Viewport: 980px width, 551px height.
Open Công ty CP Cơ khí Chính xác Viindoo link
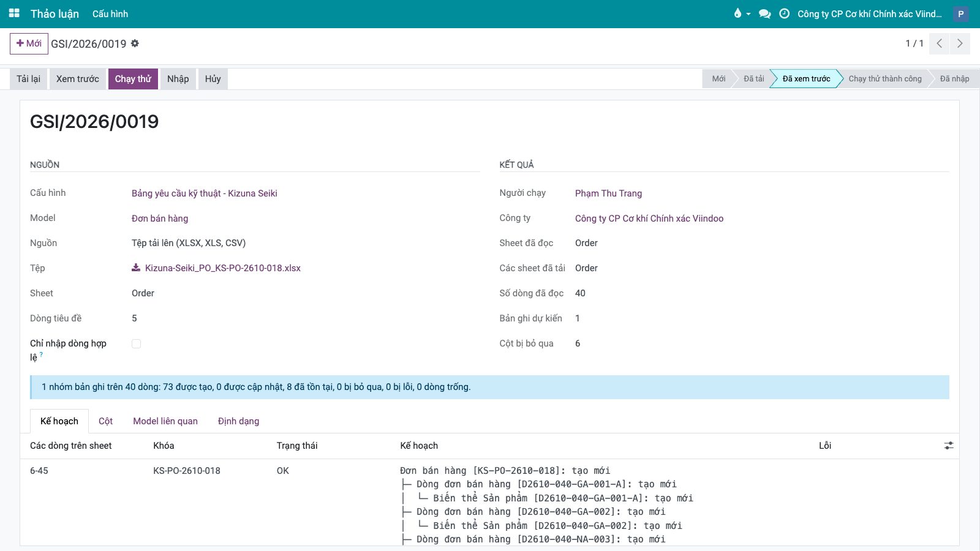(x=649, y=219)
